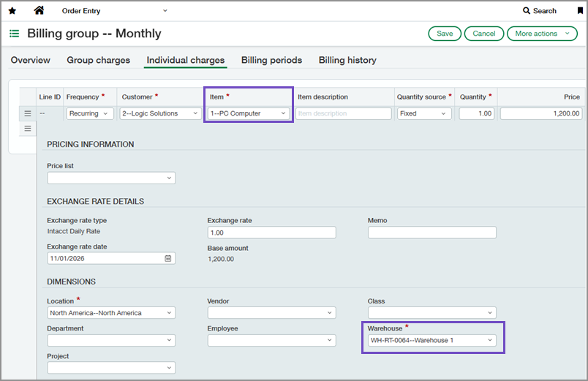This screenshot has width=588, height=381.
Task: Click the Quantity field showing 1.00
Action: pyautogui.click(x=477, y=113)
